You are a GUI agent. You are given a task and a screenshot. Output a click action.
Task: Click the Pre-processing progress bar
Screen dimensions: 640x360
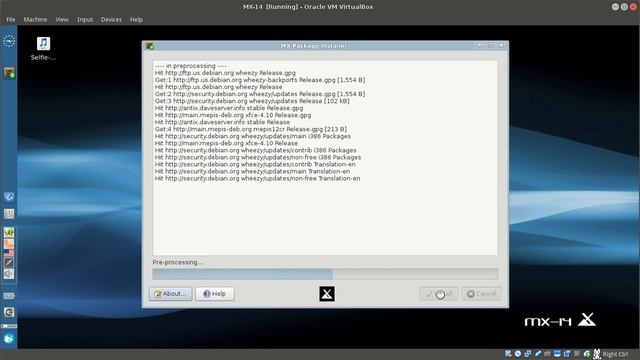click(x=325, y=274)
